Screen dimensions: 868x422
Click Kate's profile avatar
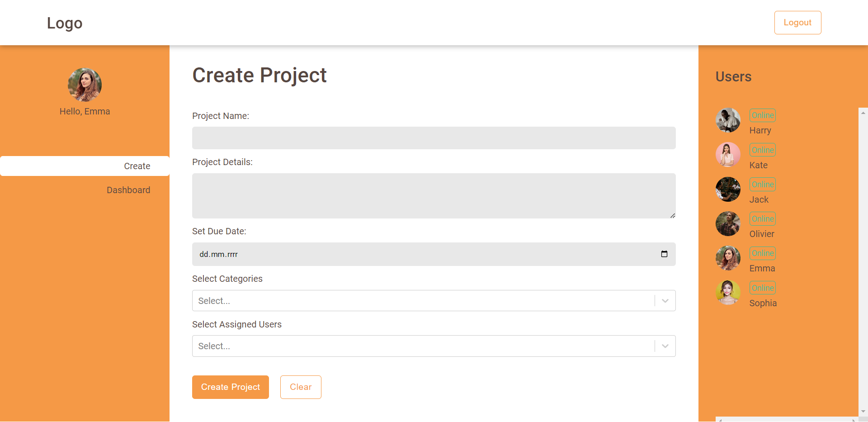coord(728,155)
